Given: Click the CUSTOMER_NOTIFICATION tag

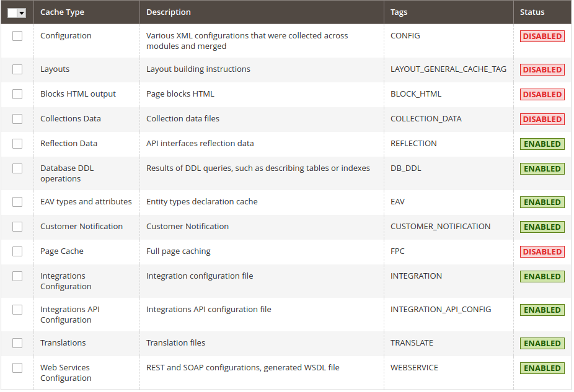Looking at the screenshot, I should 440,227.
